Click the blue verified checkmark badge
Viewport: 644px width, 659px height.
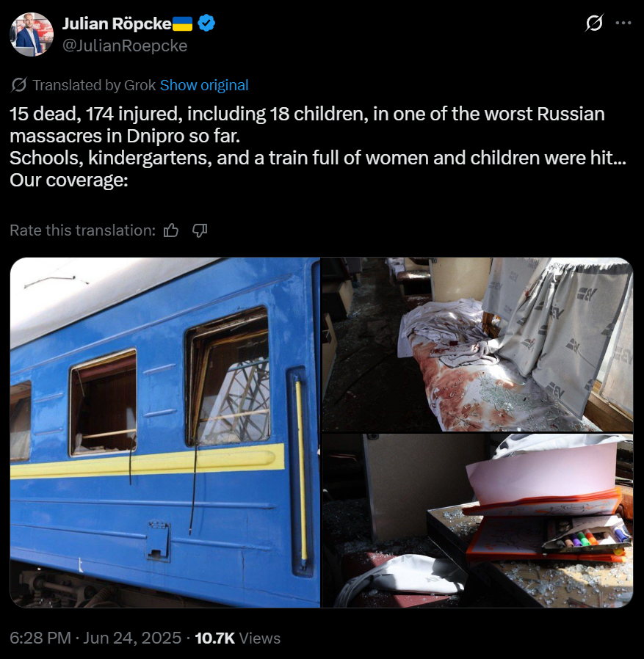click(x=206, y=23)
